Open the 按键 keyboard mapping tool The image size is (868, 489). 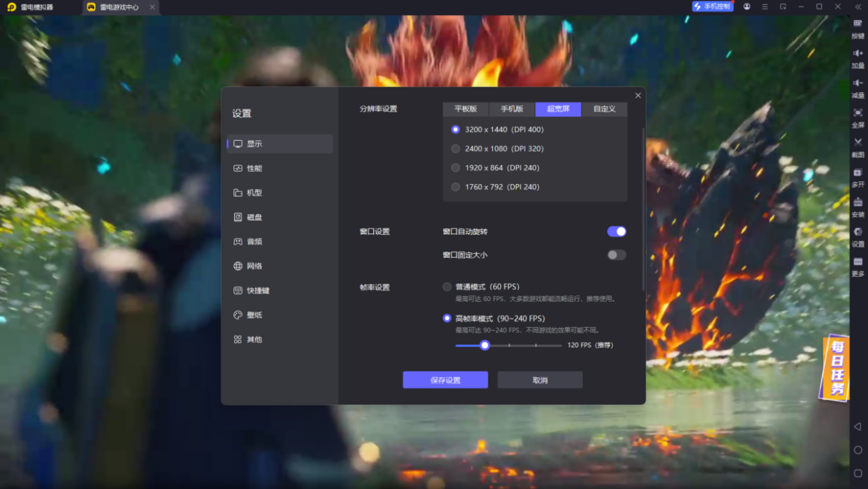click(858, 28)
